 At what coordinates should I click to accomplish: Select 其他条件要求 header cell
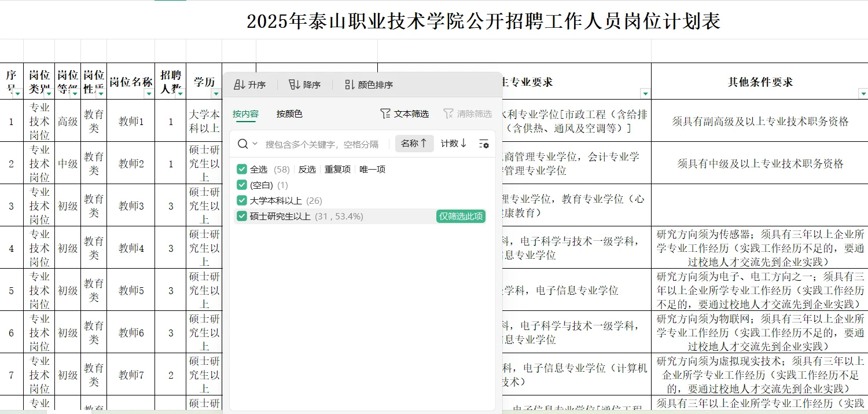(760, 82)
